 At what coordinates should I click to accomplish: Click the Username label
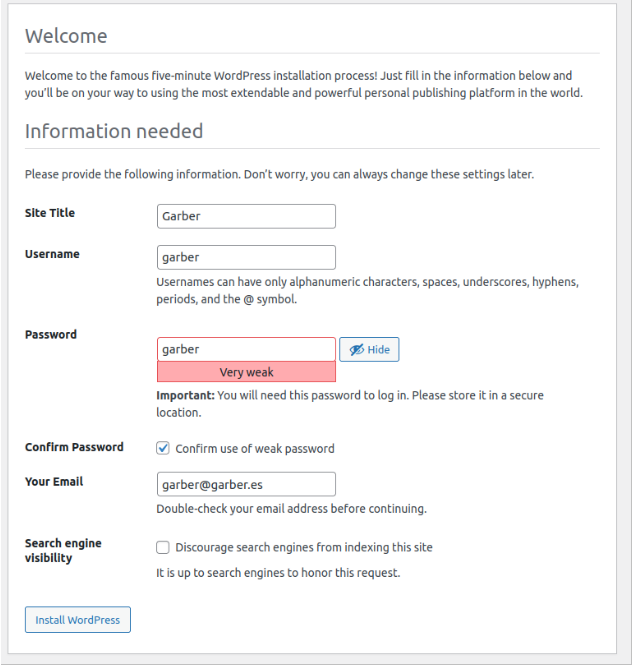click(x=52, y=254)
